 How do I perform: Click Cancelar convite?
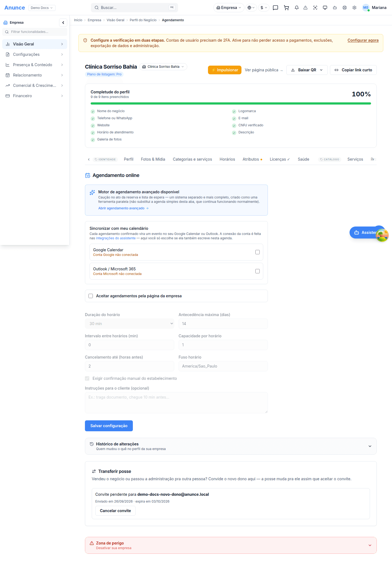point(115,511)
